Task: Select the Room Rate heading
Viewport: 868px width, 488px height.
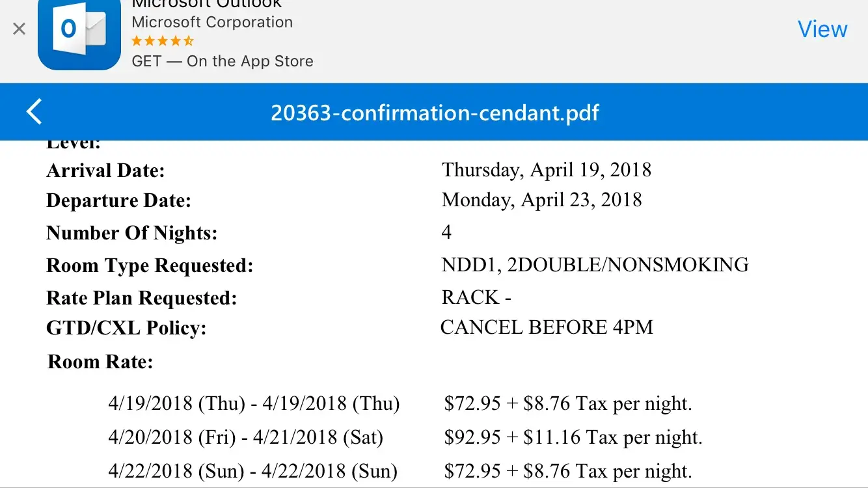Action: [100, 362]
